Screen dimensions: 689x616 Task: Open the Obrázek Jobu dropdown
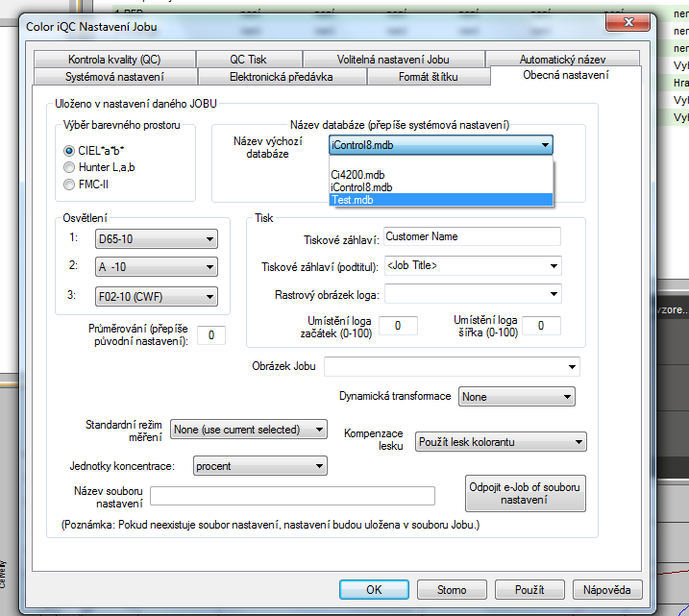(x=452, y=366)
